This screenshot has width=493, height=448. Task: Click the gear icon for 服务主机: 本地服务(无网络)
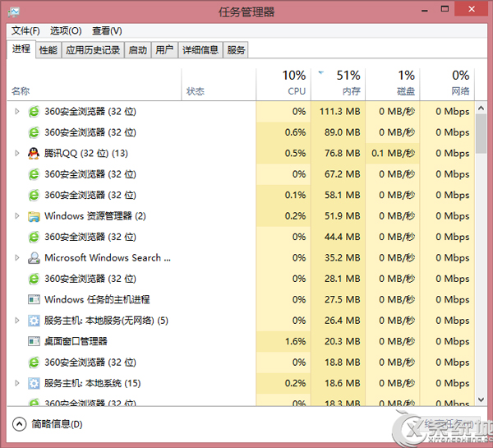(34, 321)
